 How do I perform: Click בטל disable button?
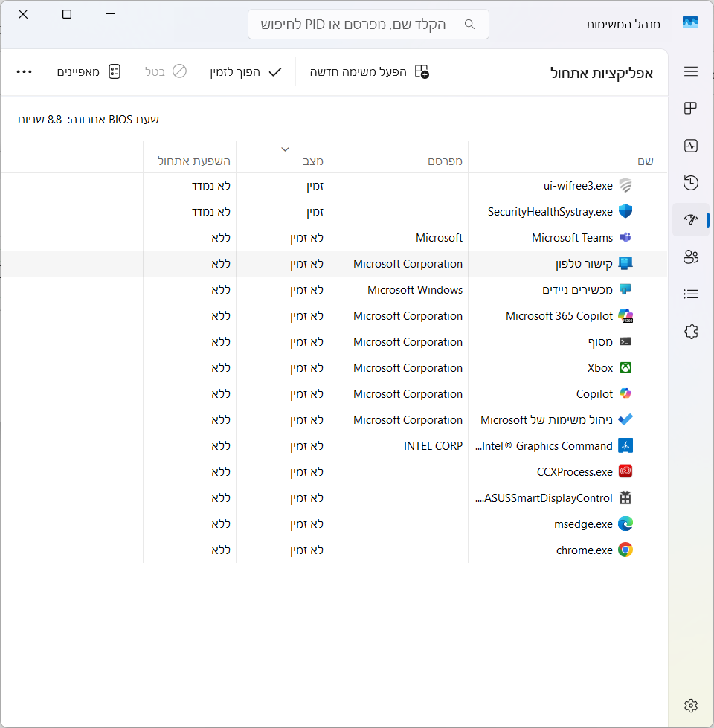coord(166,72)
